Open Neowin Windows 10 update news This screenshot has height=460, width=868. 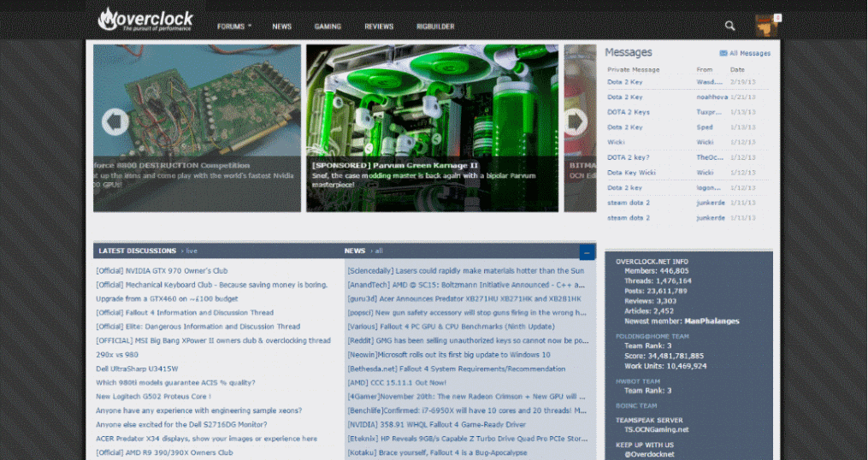(x=449, y=355)
